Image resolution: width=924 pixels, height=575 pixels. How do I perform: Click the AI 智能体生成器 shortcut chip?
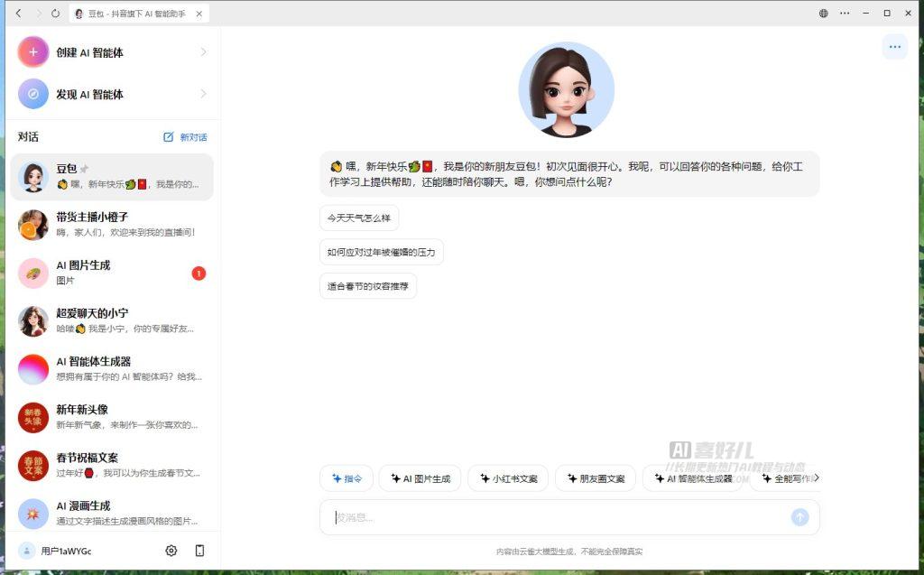pyautogui.click(x=693, y=478)
